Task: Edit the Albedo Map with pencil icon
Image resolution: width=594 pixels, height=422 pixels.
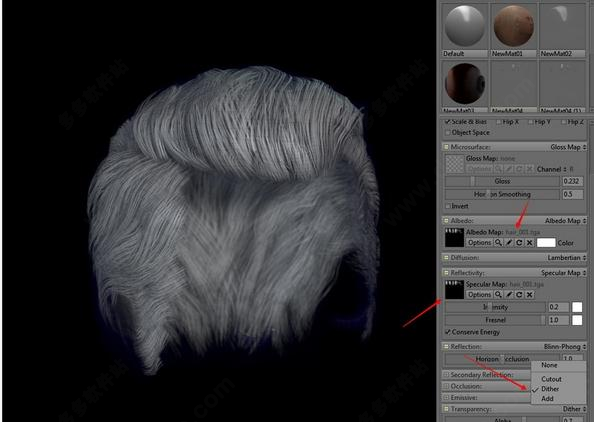Action: click(509, 242)
